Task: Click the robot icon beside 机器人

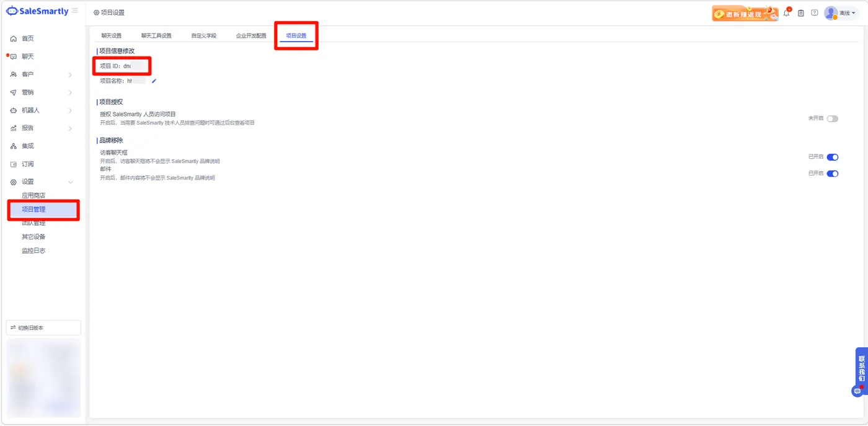Action: (14, 110)
